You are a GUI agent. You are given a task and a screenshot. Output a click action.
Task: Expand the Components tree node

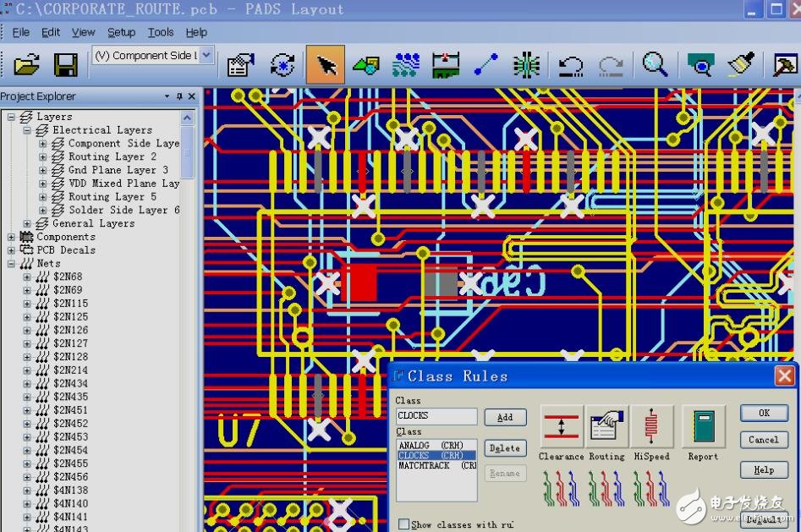pyautogui.click(x=12, y=237)
